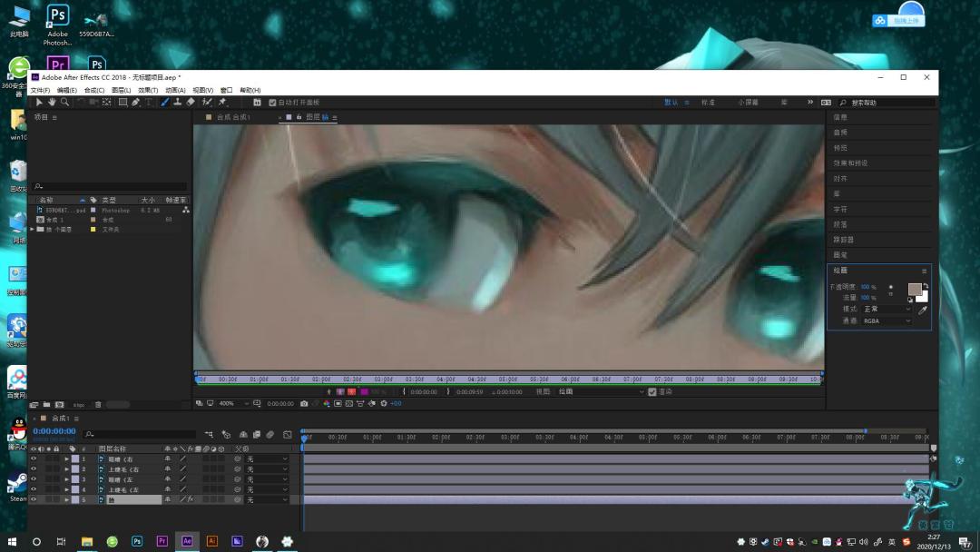980x552 pixels.
Task: Select the Zoom magnifier tool
Action: point(65,102)
